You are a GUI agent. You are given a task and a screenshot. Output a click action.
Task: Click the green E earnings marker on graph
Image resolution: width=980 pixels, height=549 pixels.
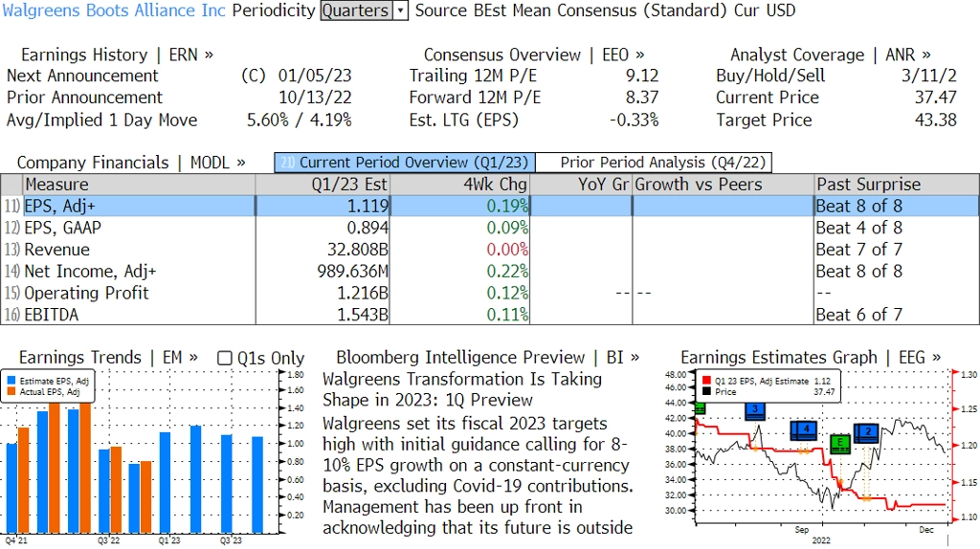840,444
